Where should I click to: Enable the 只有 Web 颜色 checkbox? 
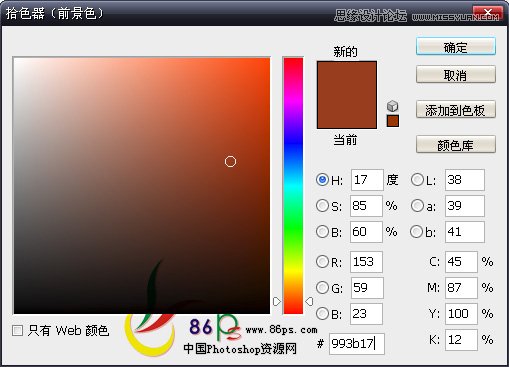[17, 331]
